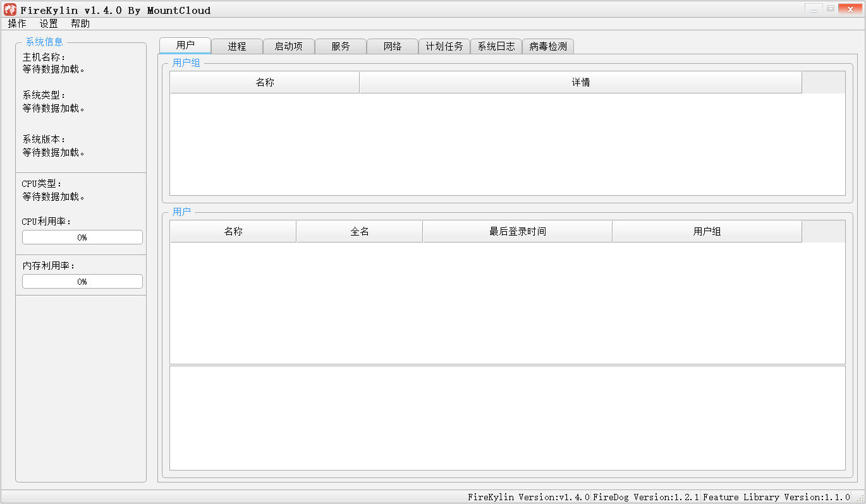Switch to the 服务 tab
Image resolution: width=866 pixels, height=504 pixels.
pos(341,47)
